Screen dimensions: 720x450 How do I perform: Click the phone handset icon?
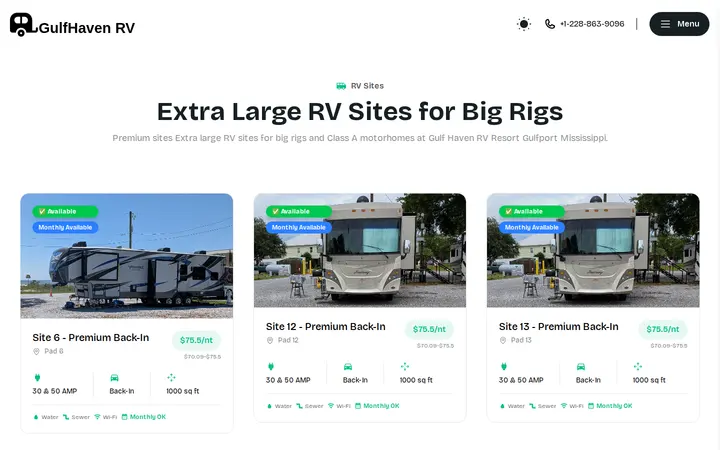click(x=550, y=24)
